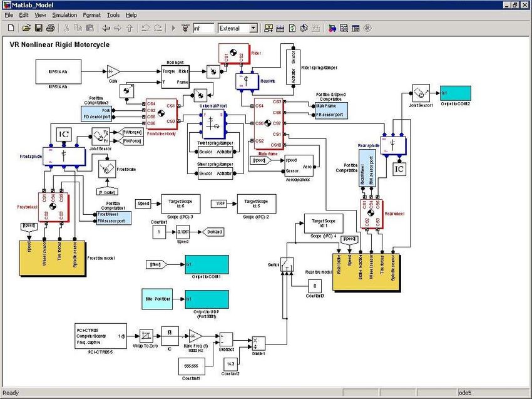This screenshot has width=532, height=399.
Task: Click the Ready status bar text
Action: (x=11, y=393)
